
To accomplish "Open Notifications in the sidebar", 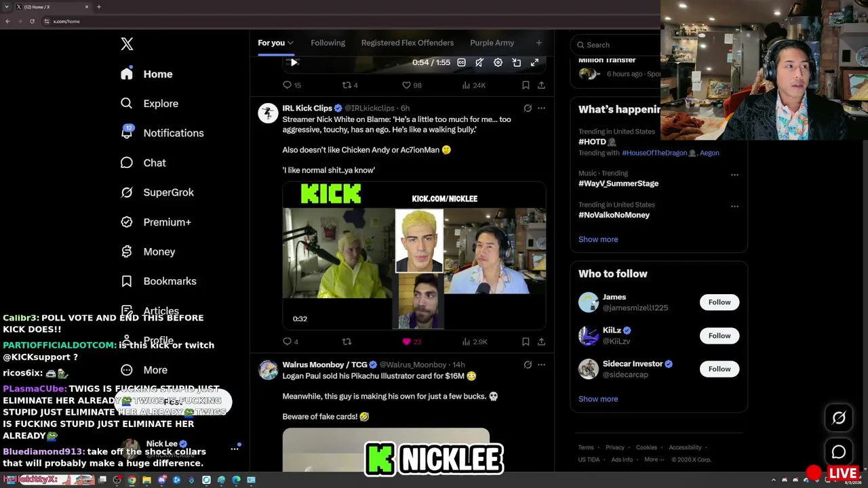I will tap(161, 133).
